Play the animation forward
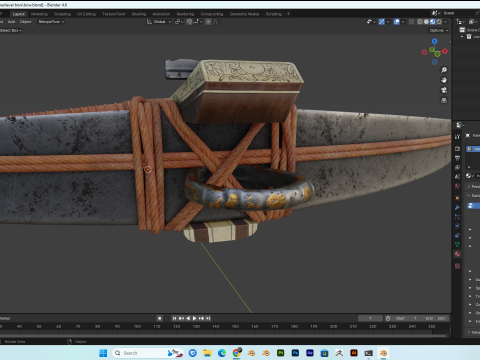The width and height of the screenshot is (480, 360). (195, 318)
